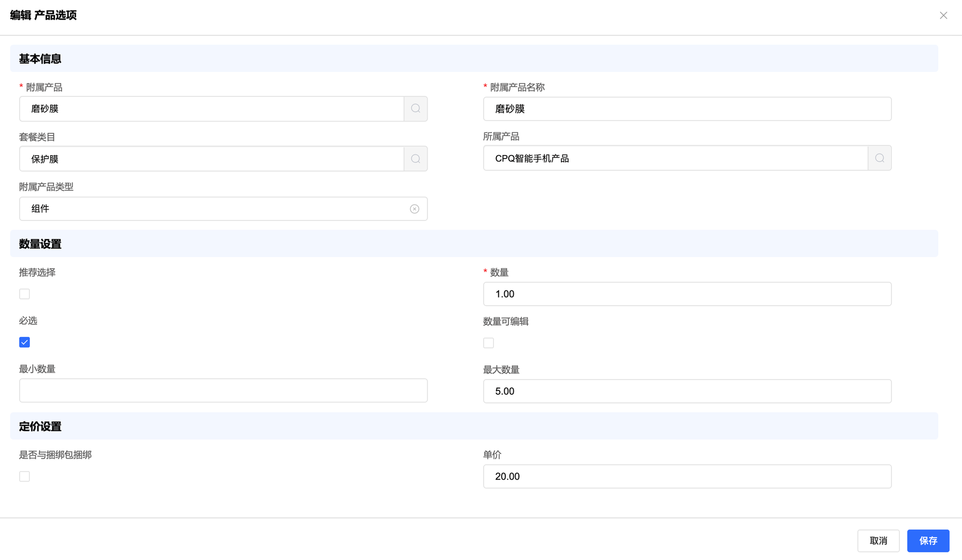The height and width of the screenshot is (560, 962).
Task: Clear the 附属产品类型 selection with the clear (x) icon
Action: coord(414,209)
